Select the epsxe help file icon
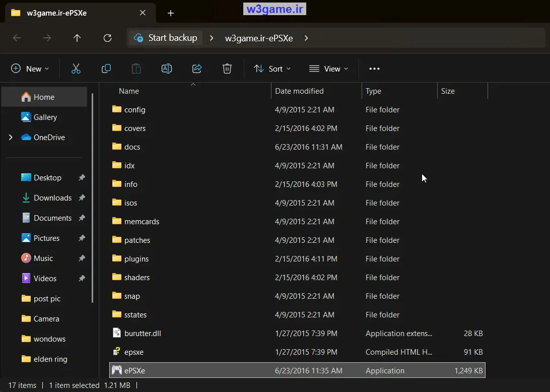Screen dimensions: 550x392 pyautogui.click(x=116, y=351)
